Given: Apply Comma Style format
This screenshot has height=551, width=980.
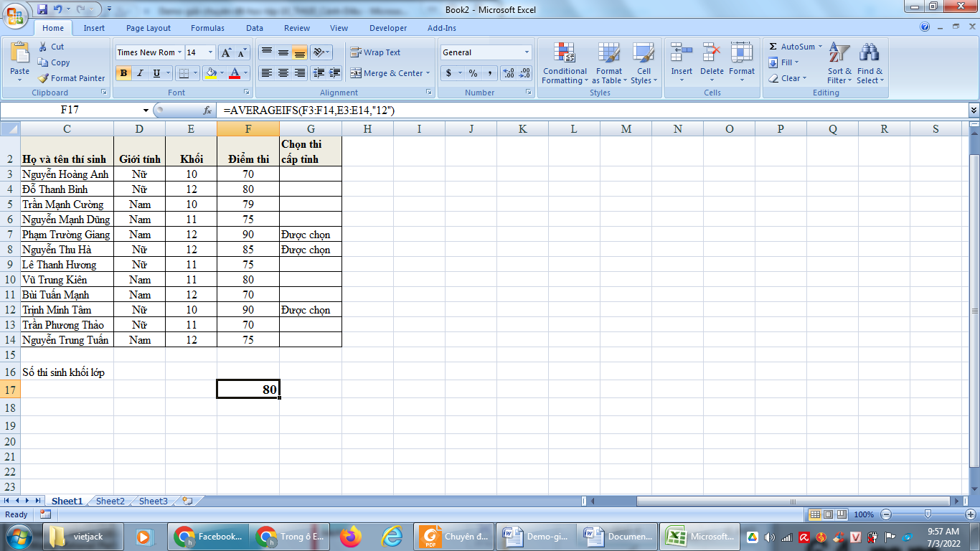Looking at the screenshot, I should coord(490,73).
